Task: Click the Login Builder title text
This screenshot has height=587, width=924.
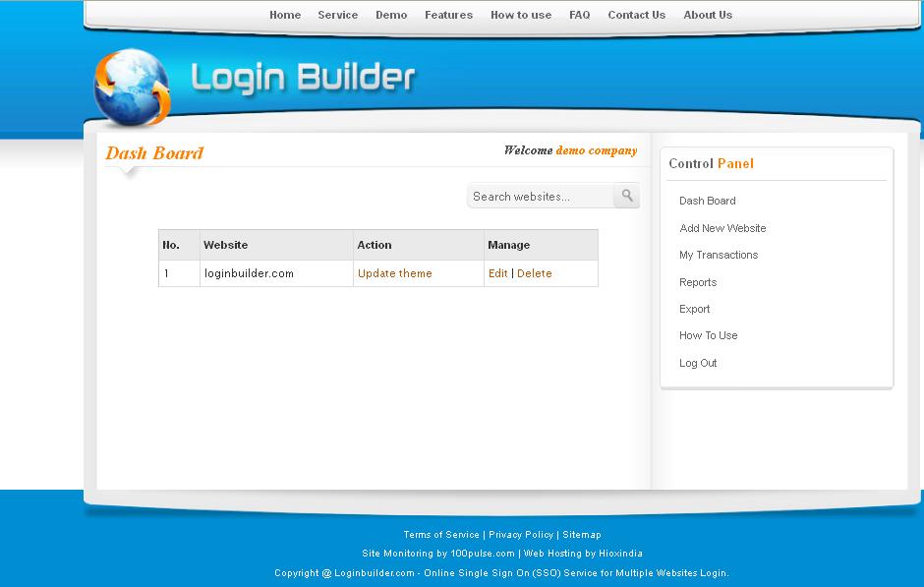Action: point(304,78)
